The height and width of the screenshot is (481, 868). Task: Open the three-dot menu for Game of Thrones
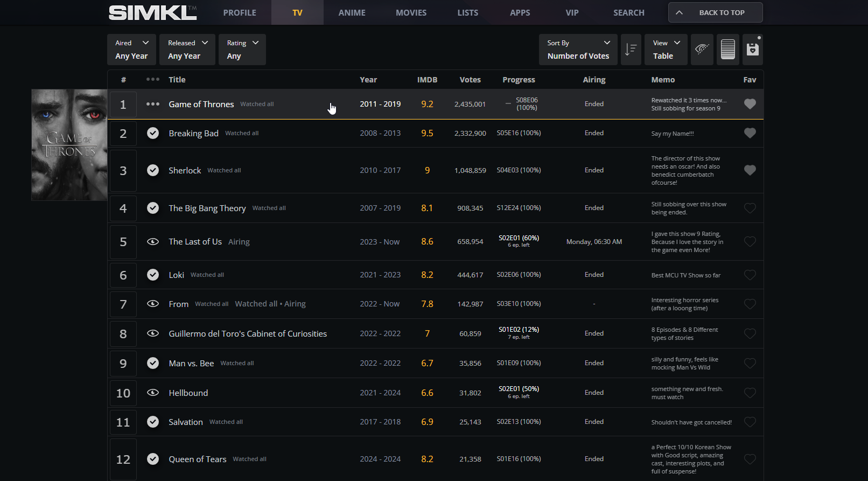pos(153,104)
